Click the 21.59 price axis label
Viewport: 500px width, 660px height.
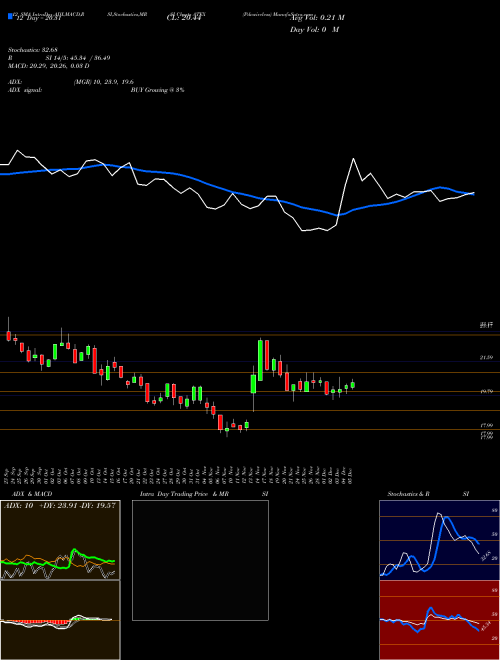486,357
